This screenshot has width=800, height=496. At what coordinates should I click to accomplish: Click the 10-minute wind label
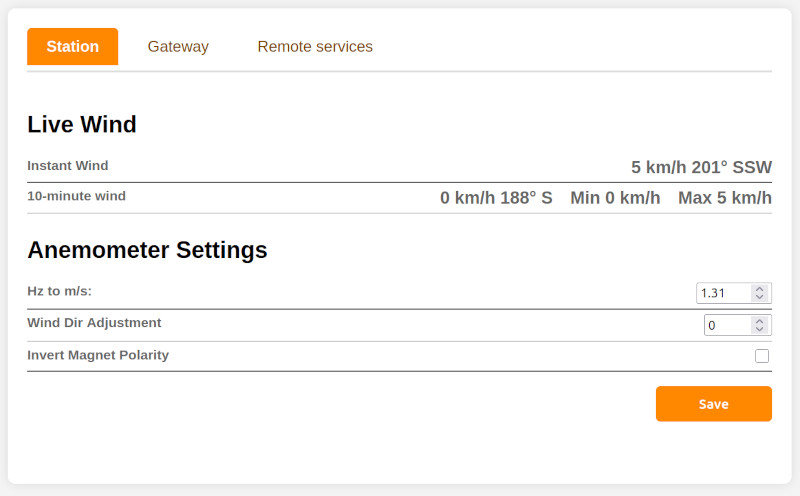[x=76, y=196]
